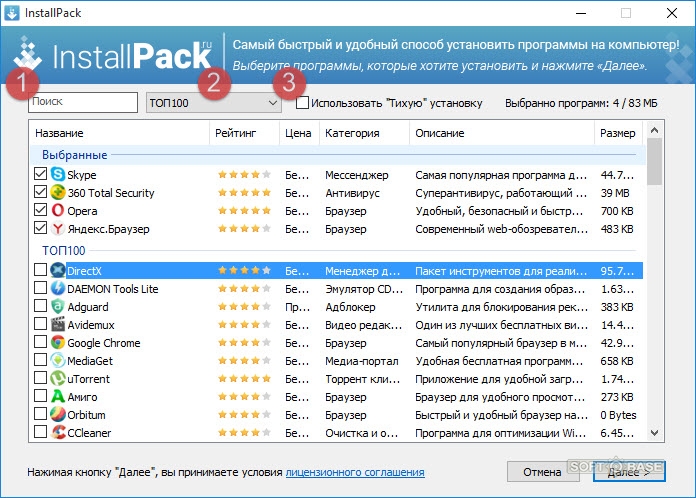Click the DAEMON Tools Lite icon
This screenshot has width=696, height=498.
[x=58, y=288]
